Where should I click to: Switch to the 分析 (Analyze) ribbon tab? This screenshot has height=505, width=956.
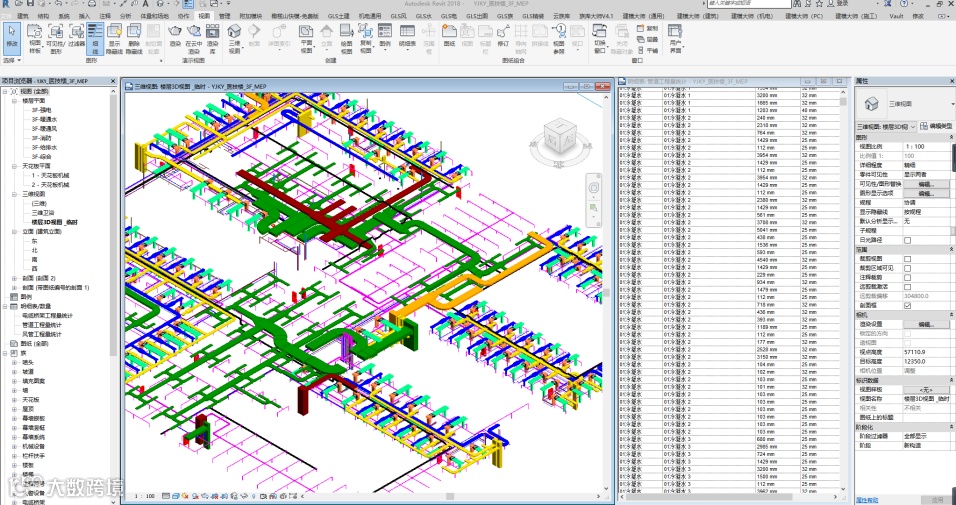click(125, 17)
